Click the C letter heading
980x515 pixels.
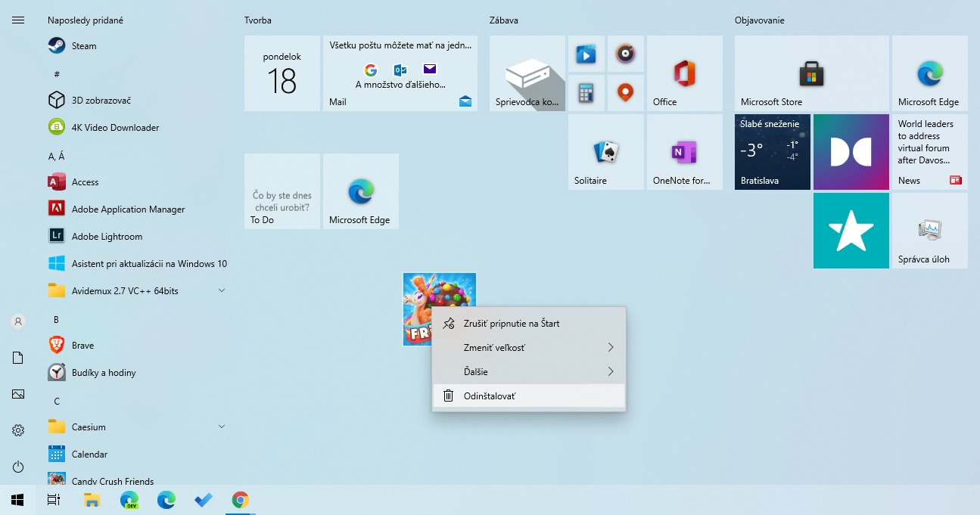(x=57, y=402)
